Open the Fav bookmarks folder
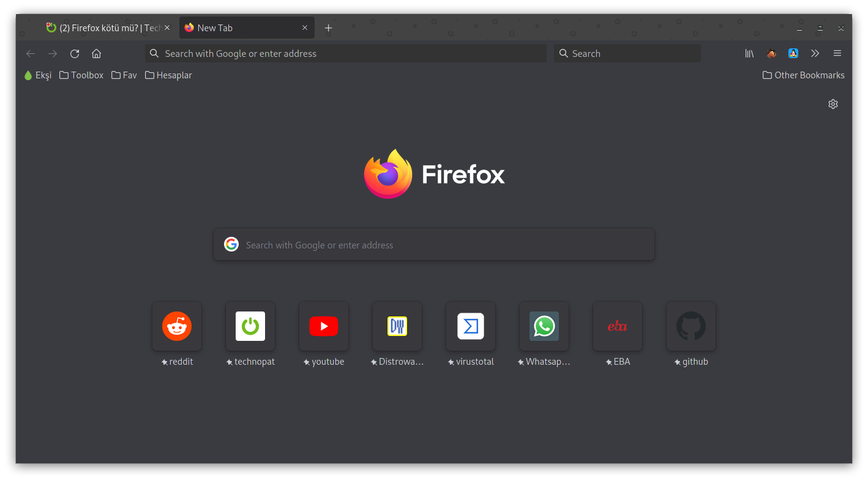Viewport: 868px width, 481px height. [x=124, y=75]
